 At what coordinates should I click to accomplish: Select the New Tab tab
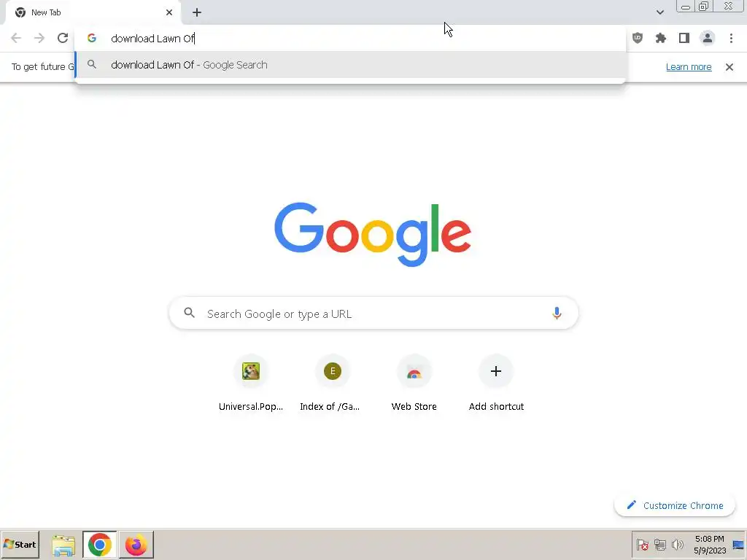[x=93, y=12]
